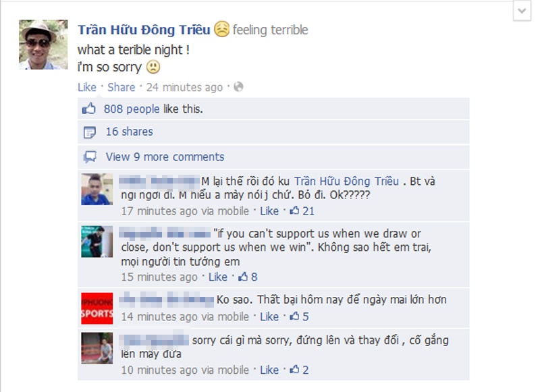Image resolution: width=540 pixels, height=392 pixels.
Task: Open the 808 people likes list
Action: pos(132,109)
